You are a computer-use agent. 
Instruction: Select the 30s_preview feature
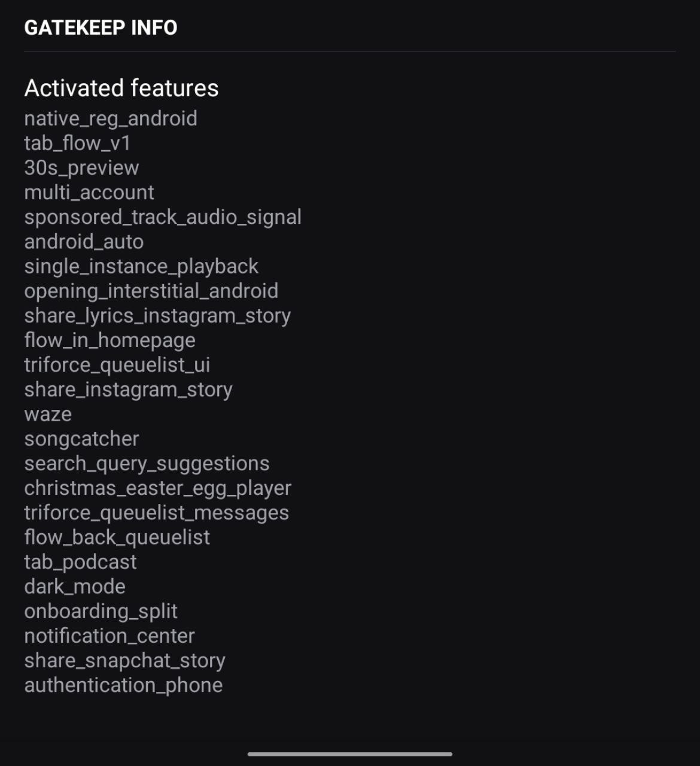tap(81, 168)
